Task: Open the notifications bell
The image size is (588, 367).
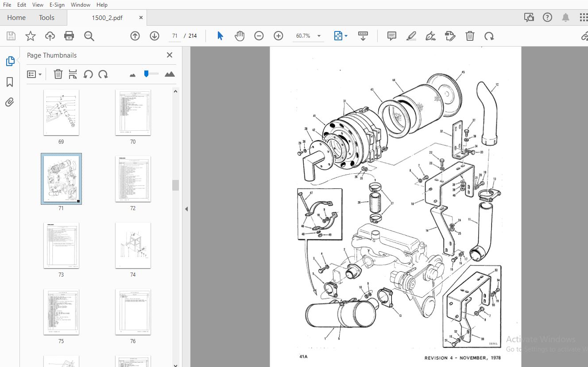Action: click(565, 18)
